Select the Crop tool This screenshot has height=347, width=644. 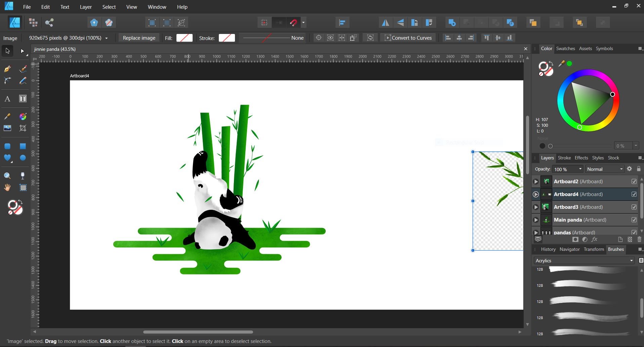[x=23, y=128]
